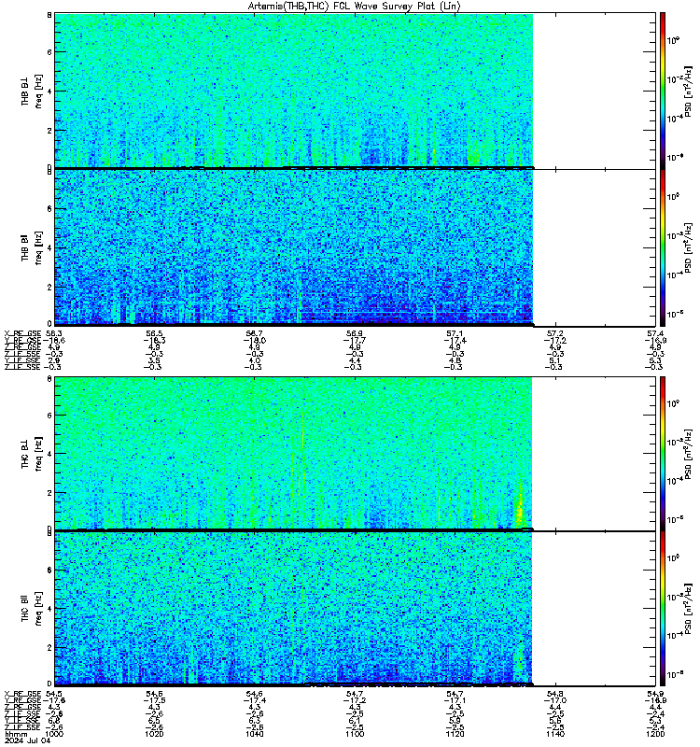
Task: Click the THB X_RE_GSE value 57.4
Action: pos(655,333)
